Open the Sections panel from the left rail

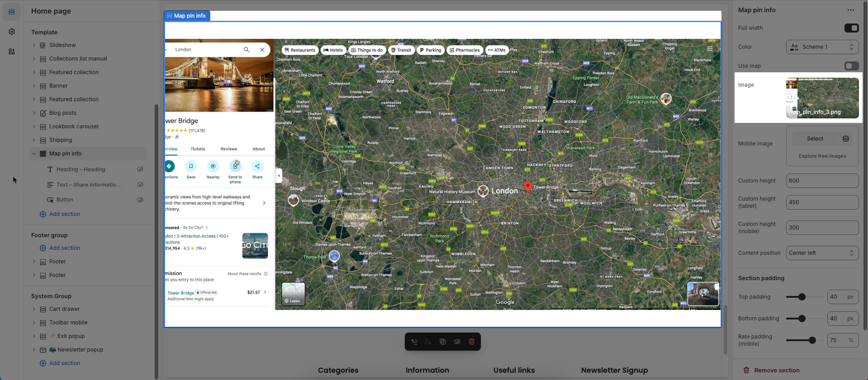tap(12, 12)
